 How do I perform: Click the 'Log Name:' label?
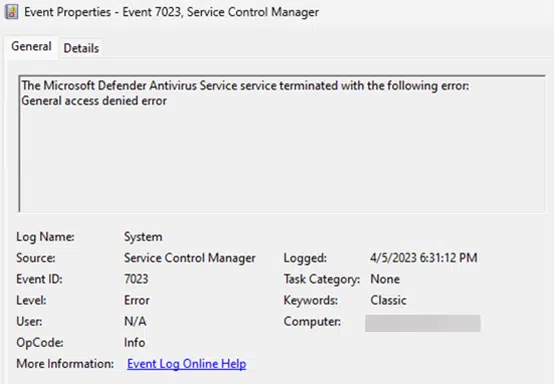click(x=45, y=237)
